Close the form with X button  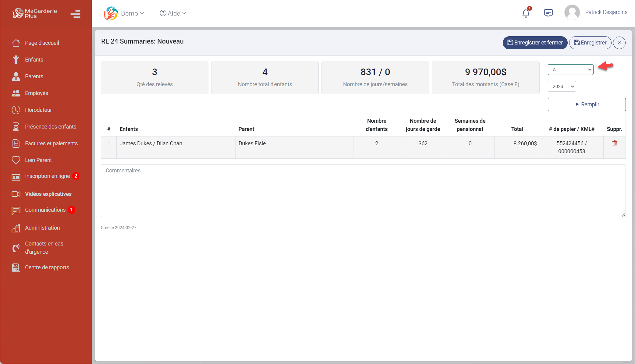tap(619, 43)
